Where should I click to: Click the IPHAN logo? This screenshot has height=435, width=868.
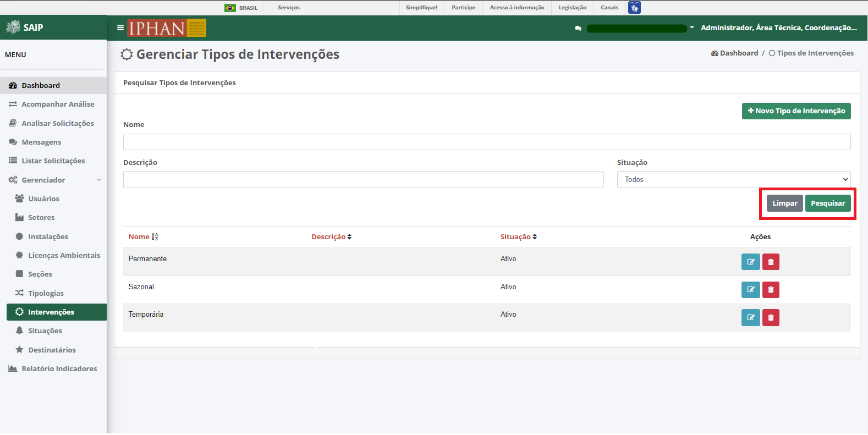(167, 27)
